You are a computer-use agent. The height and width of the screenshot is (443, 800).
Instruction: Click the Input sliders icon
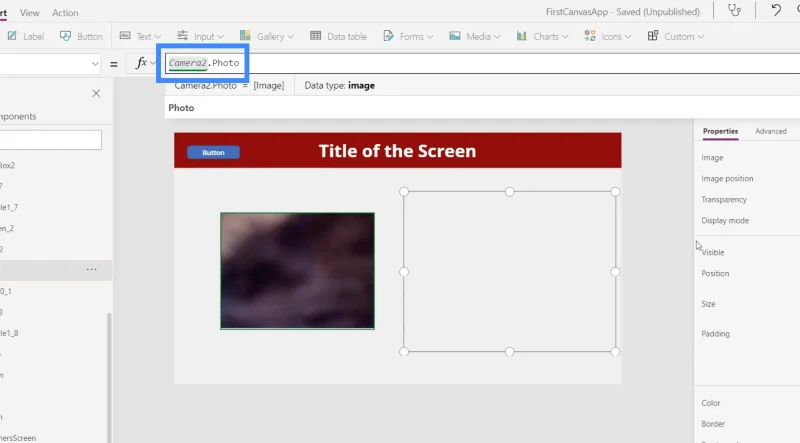(182, 35)
